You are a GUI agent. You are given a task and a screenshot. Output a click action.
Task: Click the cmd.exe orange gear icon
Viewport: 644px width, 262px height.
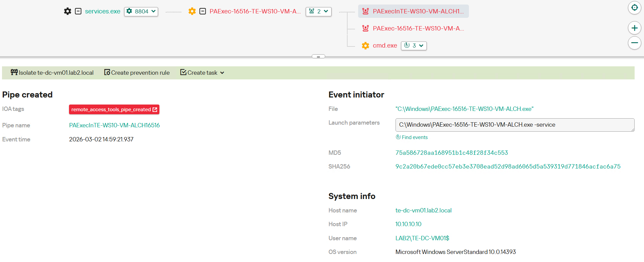click(365, 46)
